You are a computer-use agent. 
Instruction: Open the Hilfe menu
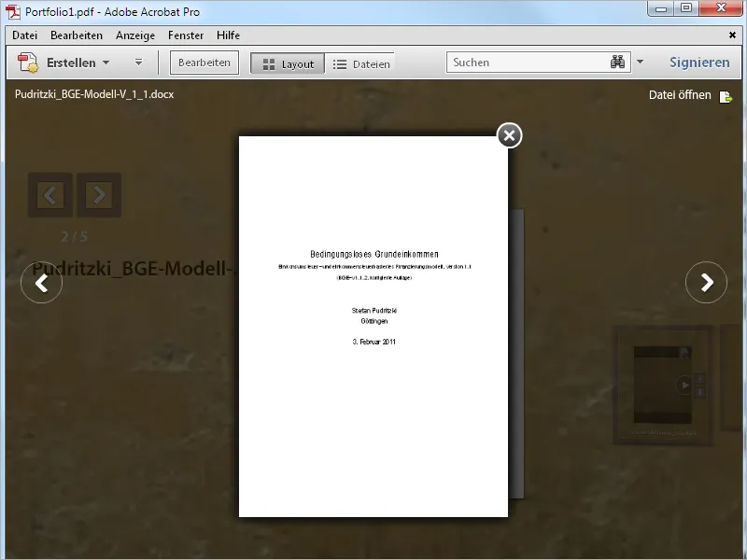[228, 35]
